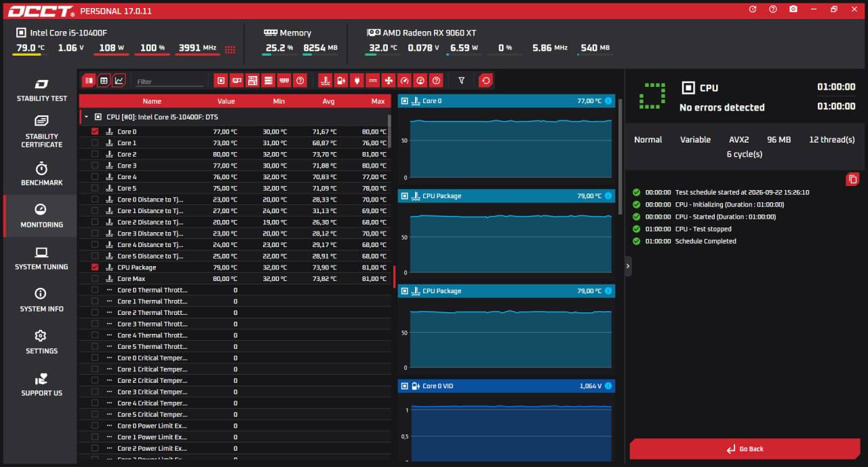Open the Stability Test section
Viewport: 868px width, 467px height.
41,90
